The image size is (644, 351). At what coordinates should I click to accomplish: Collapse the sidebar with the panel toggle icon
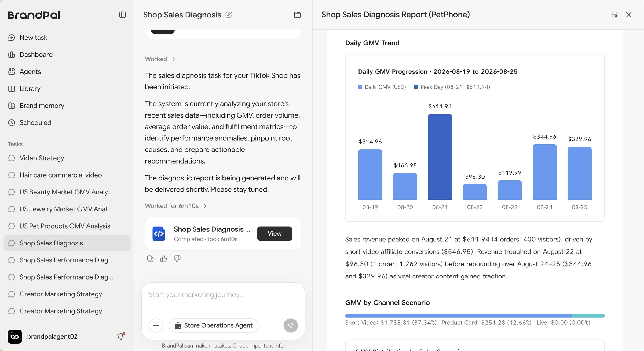[122, 15]
